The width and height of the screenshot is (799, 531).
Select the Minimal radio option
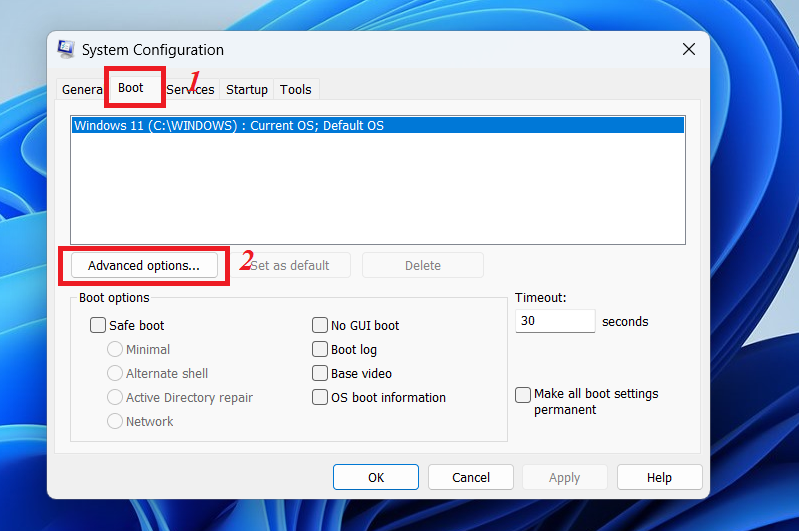point(115,349)
